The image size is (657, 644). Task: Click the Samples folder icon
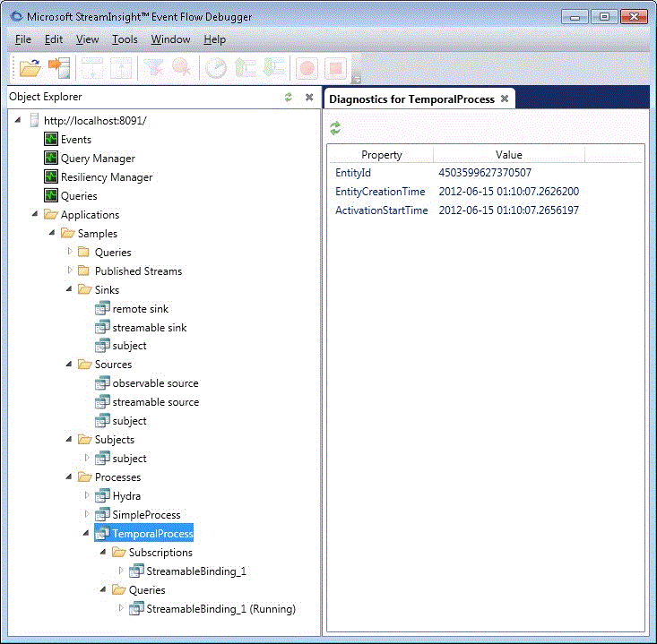point(67,233)
